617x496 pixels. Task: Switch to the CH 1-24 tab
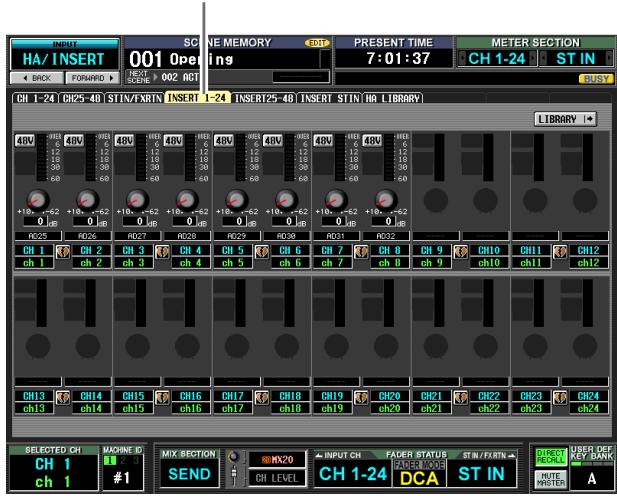click(35, 98)
